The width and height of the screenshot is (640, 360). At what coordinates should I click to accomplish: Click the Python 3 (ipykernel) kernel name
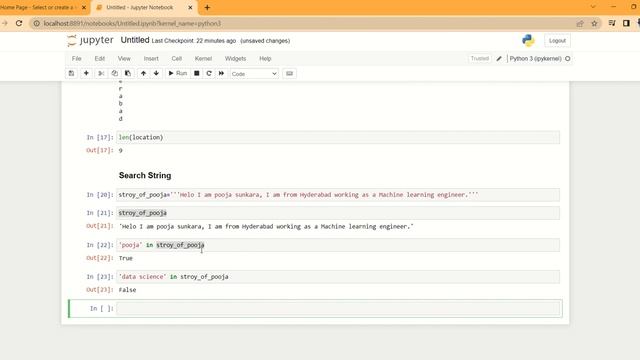536,59
